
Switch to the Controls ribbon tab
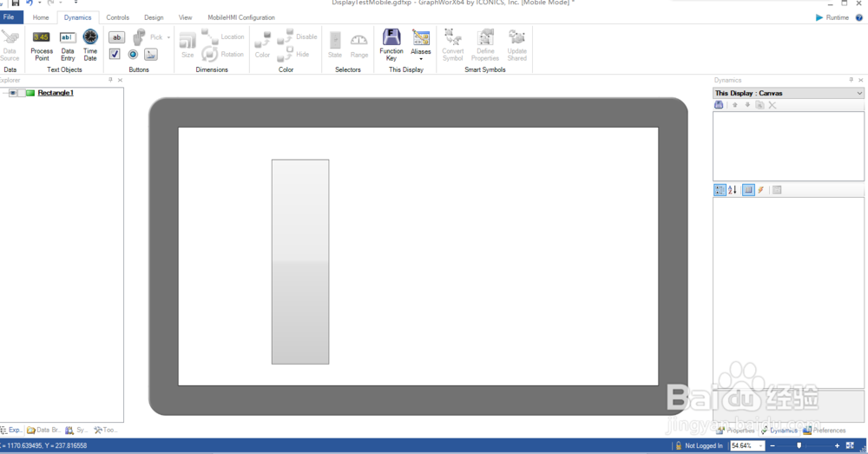117,17
